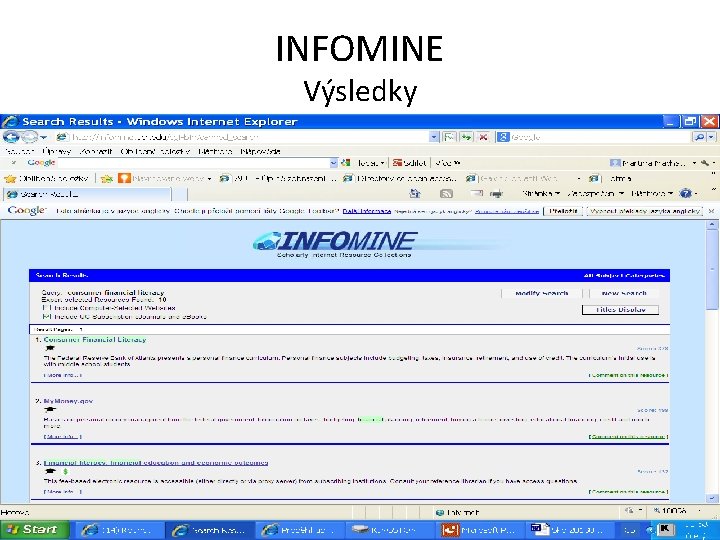Click the Windows Start button
This screenshot has height=540, width=720.
tap(34, 530)
